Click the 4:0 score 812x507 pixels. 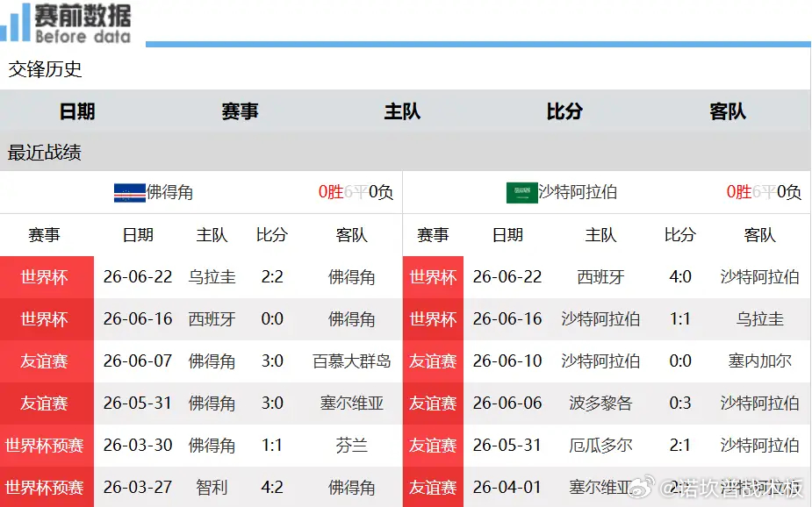(680, 277)
